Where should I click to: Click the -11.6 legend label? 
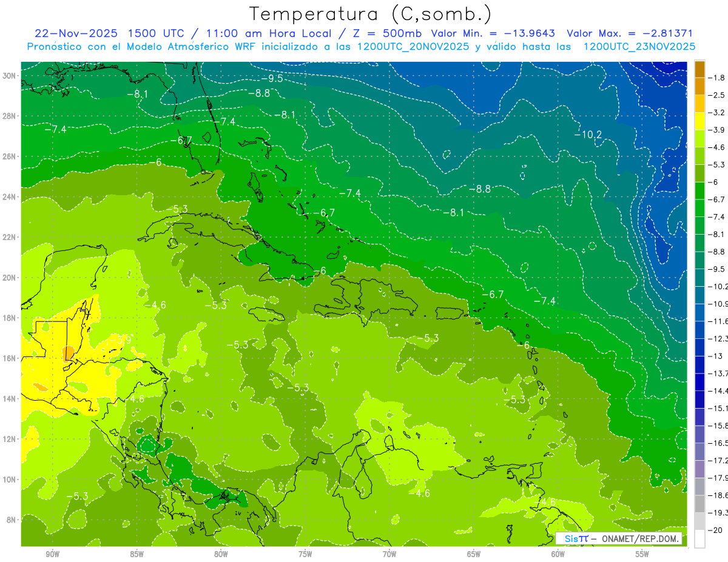point(717,321)
